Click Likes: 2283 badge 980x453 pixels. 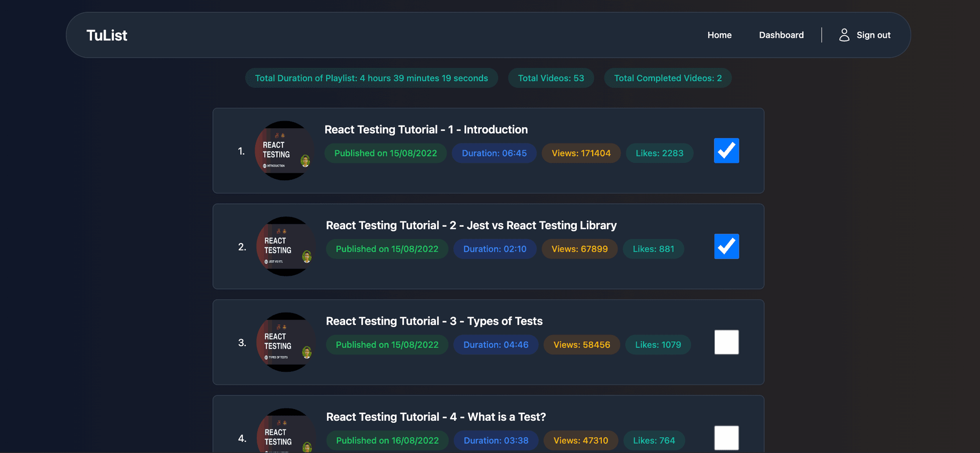pyautogui.click(x=659, y=153)
